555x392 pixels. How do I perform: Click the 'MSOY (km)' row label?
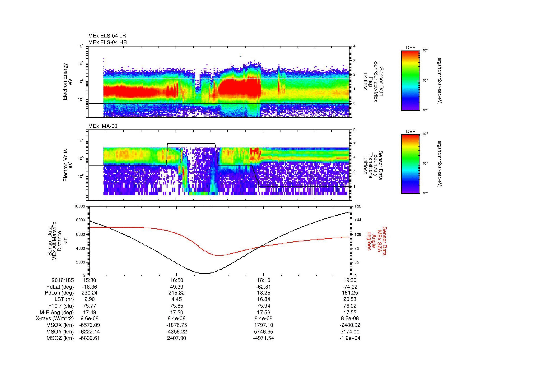60,332
